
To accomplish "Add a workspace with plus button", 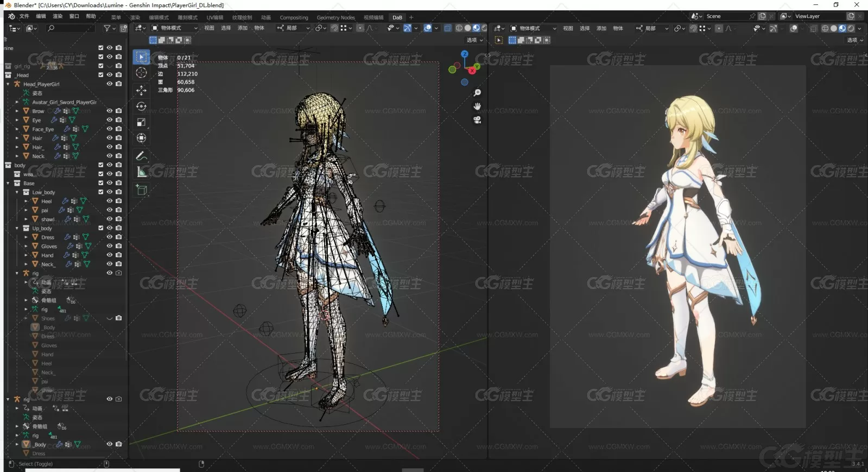I will click(411, 17).
